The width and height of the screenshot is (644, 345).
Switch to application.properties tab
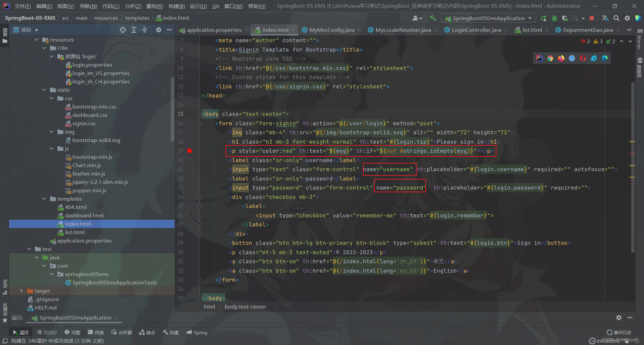[214, 30]
